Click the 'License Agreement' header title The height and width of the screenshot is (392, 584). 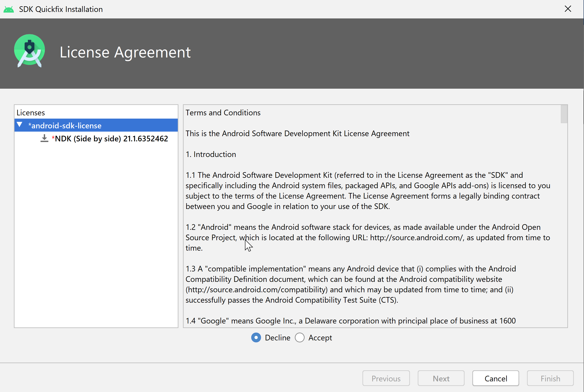point(125,52)
